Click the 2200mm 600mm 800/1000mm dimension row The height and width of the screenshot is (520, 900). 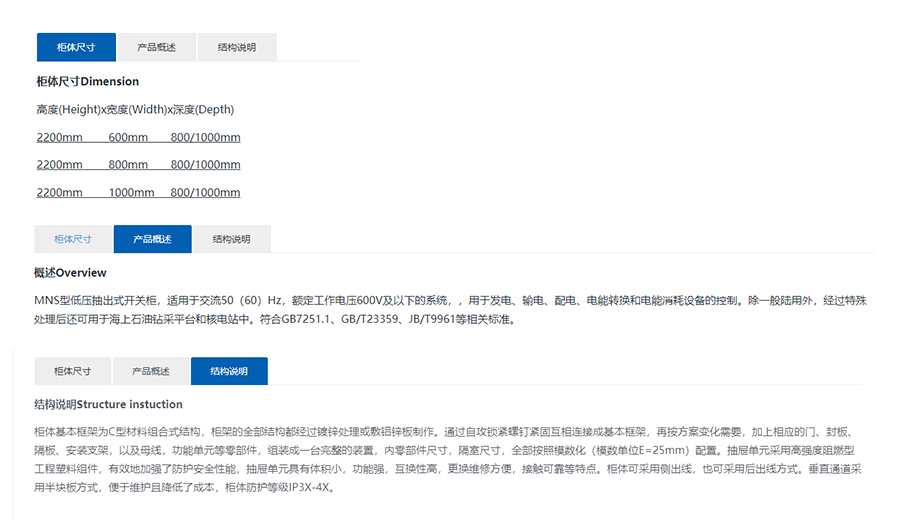(138, 137)
